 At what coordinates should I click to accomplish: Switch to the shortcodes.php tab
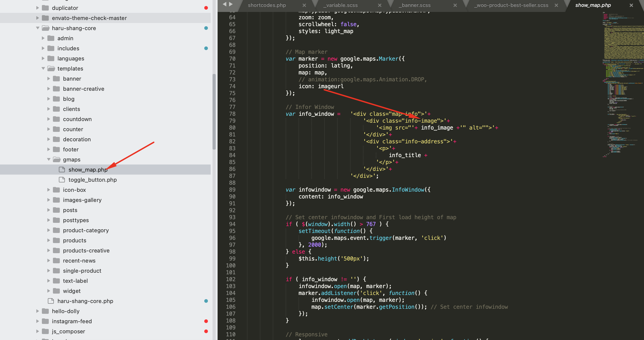click(x=267, y=5)
